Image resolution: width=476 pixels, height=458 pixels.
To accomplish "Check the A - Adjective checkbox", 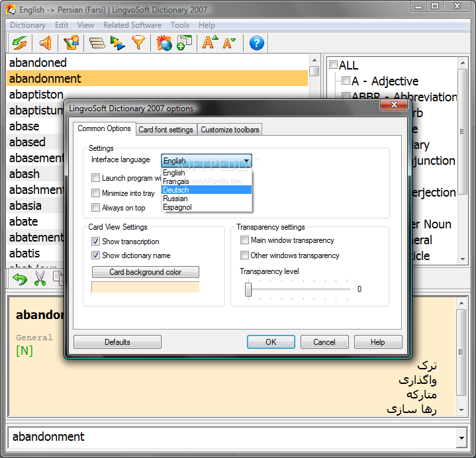I will (346, 81).
